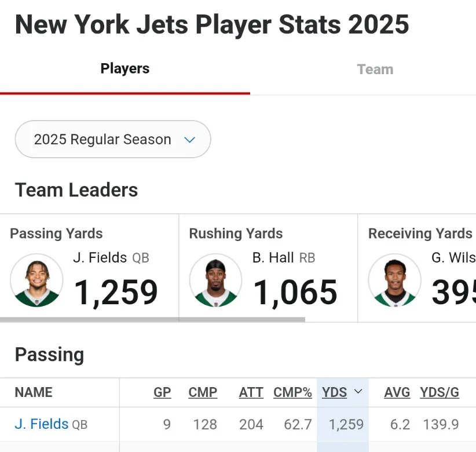Sort the passing table by ATT
Viewport: 476px width, 452px height.
coord(251,392)
